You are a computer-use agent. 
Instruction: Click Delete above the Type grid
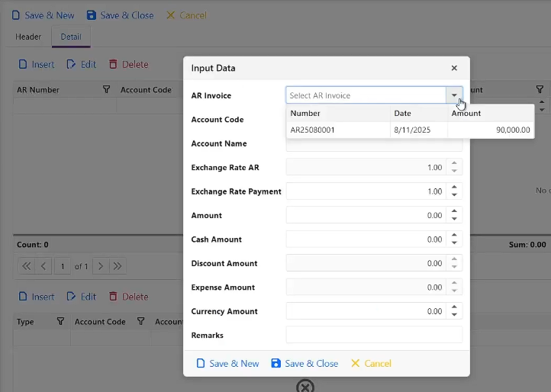pyautogui.click(x=129, y=297)
